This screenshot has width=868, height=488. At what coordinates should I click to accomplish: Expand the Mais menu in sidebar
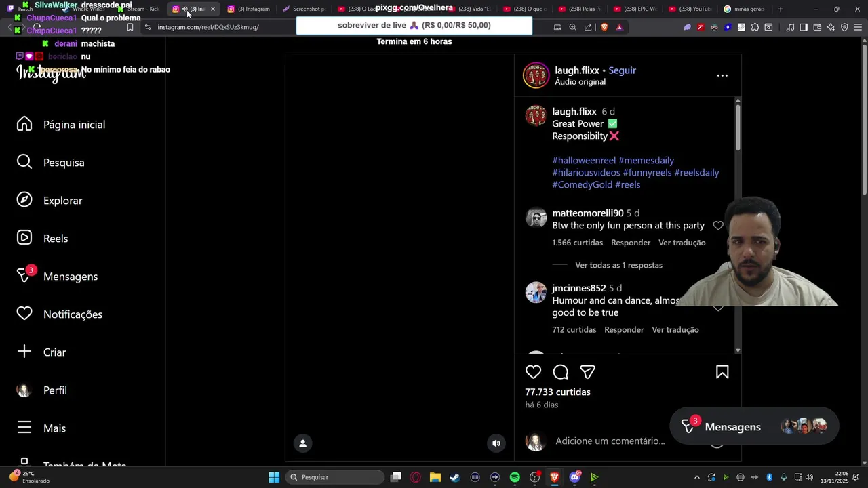point(54,428)
